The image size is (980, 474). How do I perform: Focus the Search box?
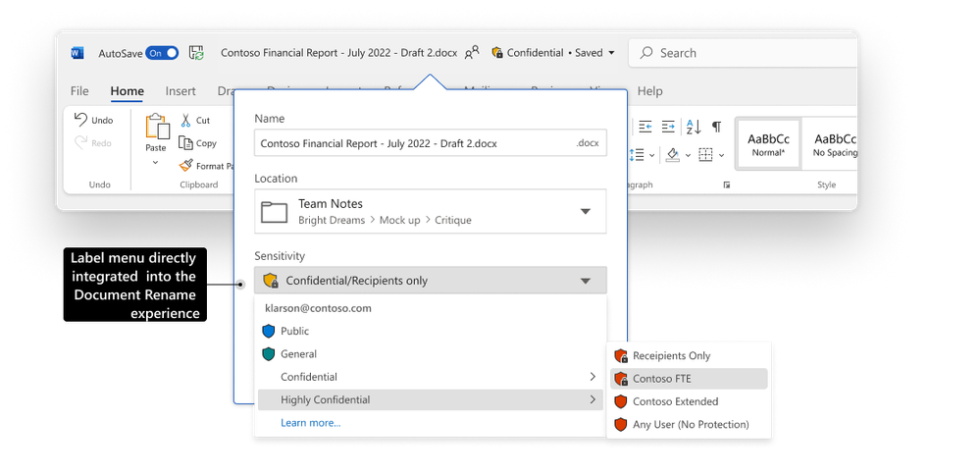(743, 53)
